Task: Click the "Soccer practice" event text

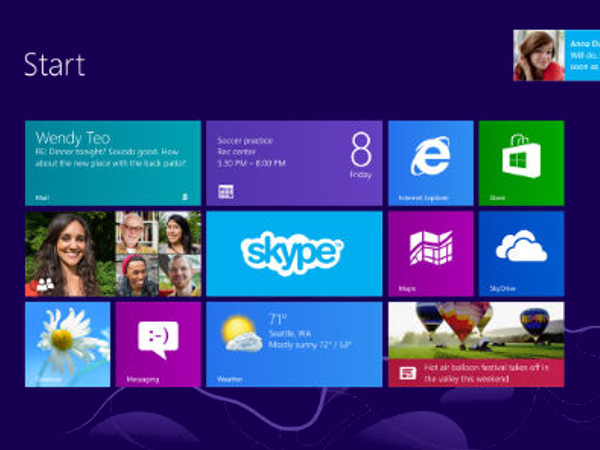Action: click(x=245, y=141)
